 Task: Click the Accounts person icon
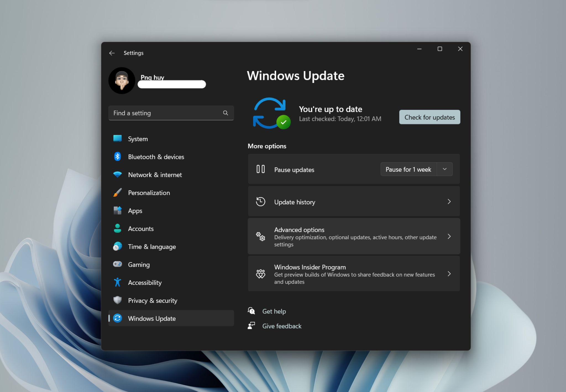tap(117, 228)
